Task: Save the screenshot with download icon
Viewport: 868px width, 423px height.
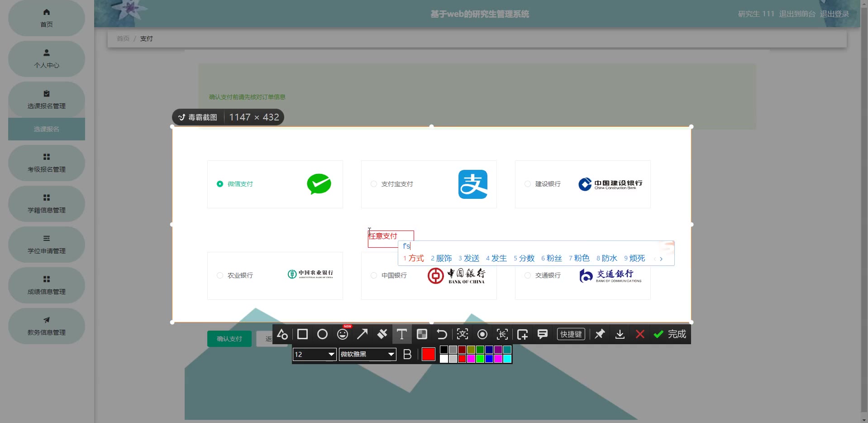Action: [x=620, y=334]
